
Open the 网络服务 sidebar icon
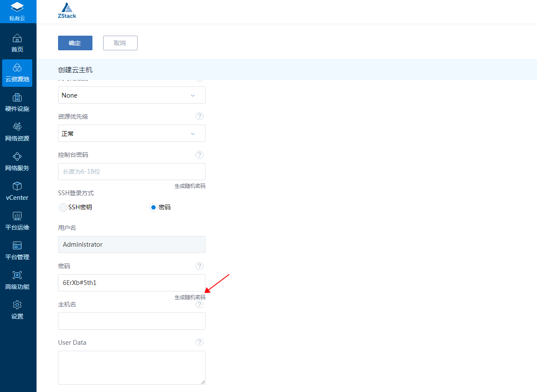tap(17, 161)
